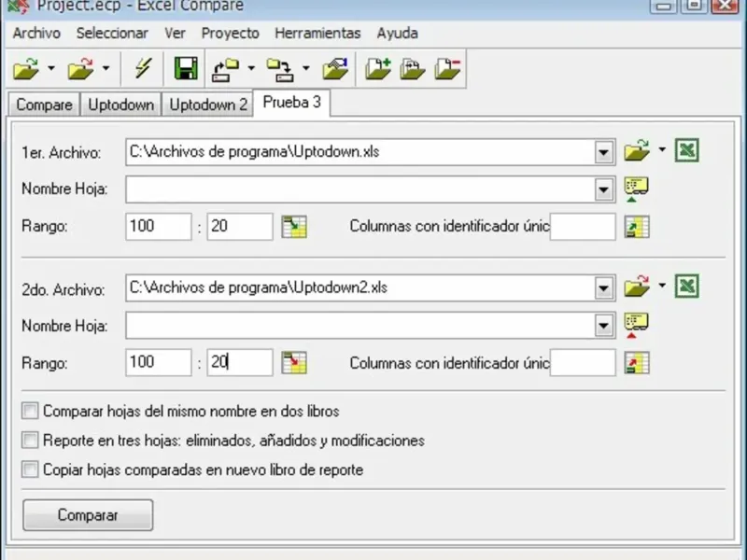The image size is (747, 560).
Task: Click first file Rango end field showing 20
Action: coord(240,227)
